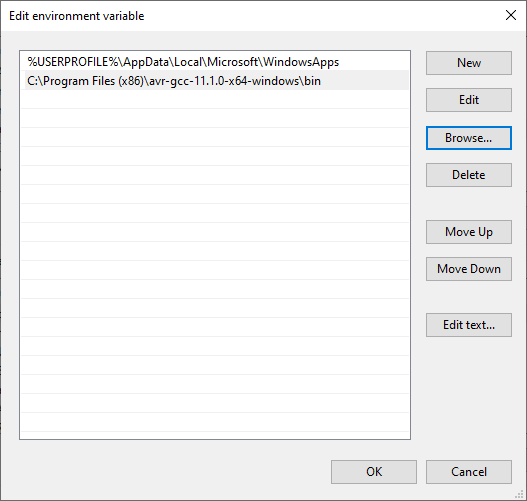The image size is (527, 501).
Task: Click the bottom-most empty row of the list
Action: tap(215, 422)
